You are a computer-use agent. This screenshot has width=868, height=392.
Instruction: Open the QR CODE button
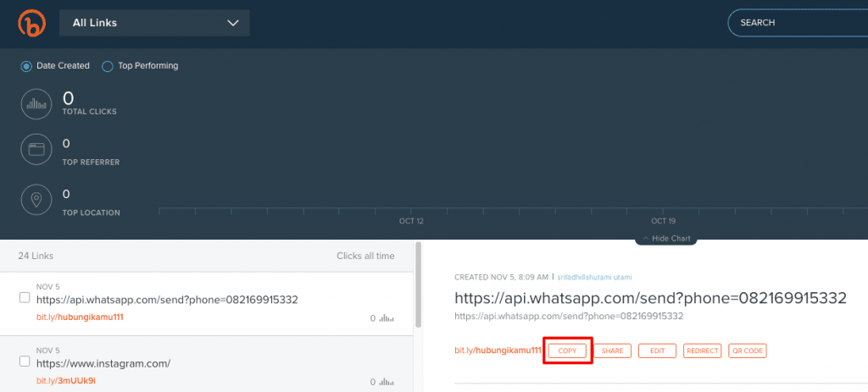click(747, 351)
